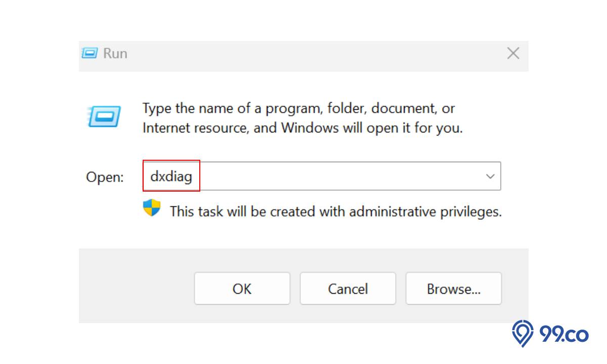607x364 pixels.
Task: Click the "Type the name of a program" line
Action: (x=298, y=108)
